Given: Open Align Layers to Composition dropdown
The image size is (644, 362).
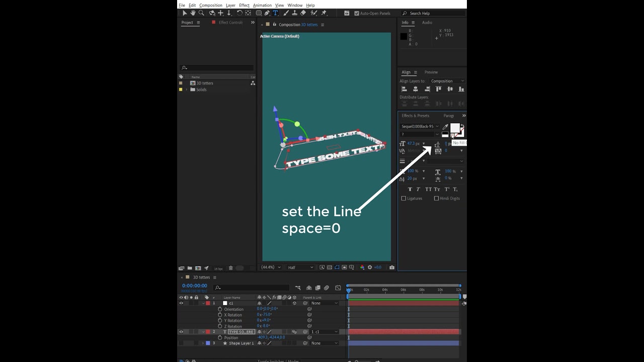Looking at the screenshot, I should [x=447, y=81].
